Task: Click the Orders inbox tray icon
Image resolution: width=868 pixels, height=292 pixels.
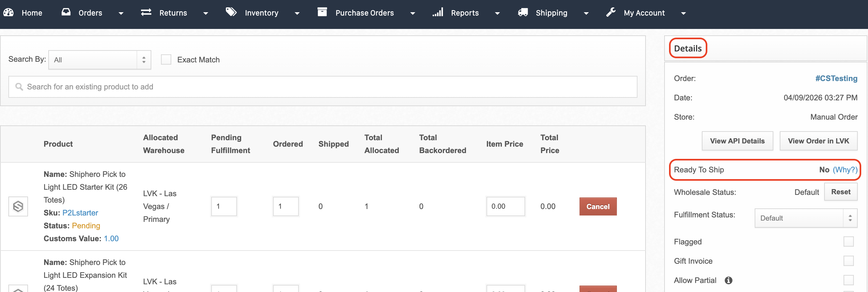Action: [66, 12]
